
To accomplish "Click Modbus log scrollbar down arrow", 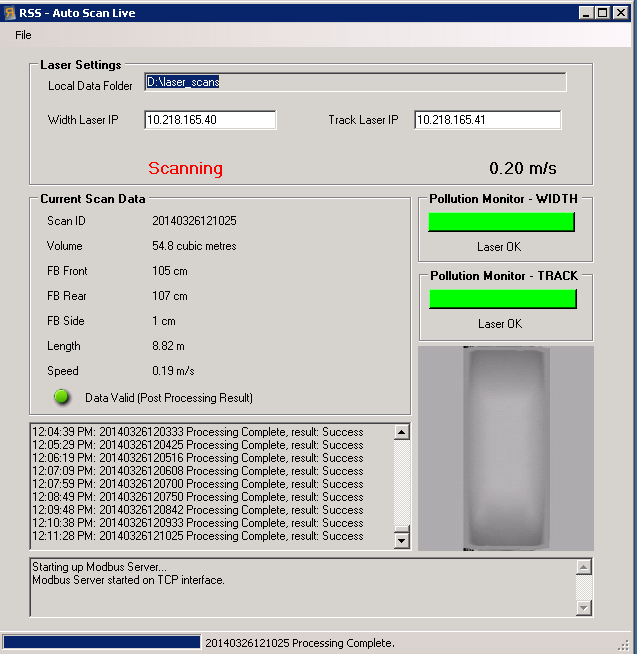I will click(584, 608).
